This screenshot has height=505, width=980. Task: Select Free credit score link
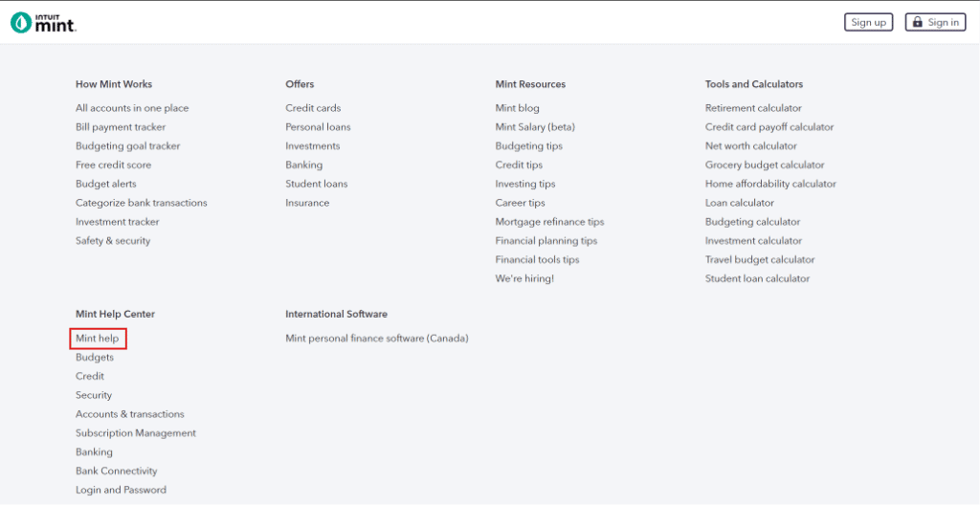pos(116,165)
